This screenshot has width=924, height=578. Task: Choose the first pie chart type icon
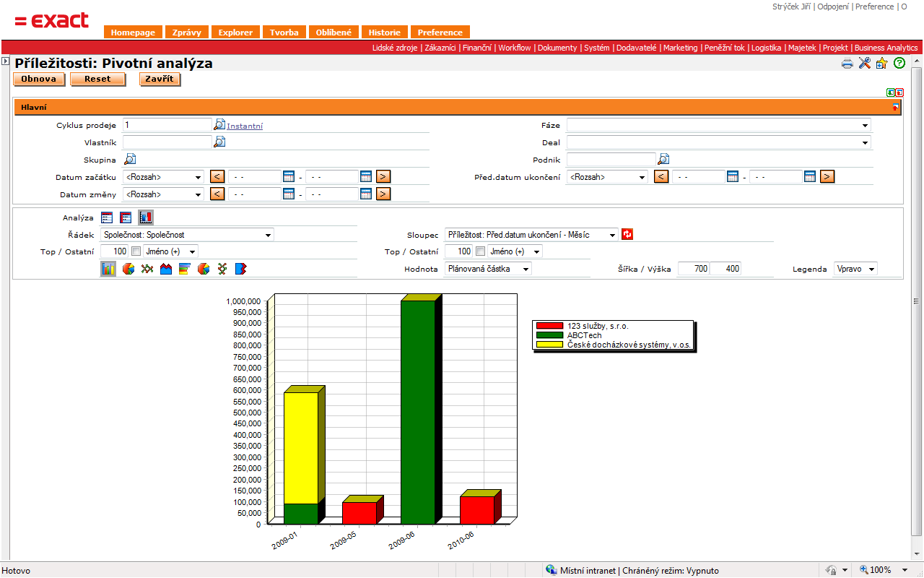pos(128,269)
